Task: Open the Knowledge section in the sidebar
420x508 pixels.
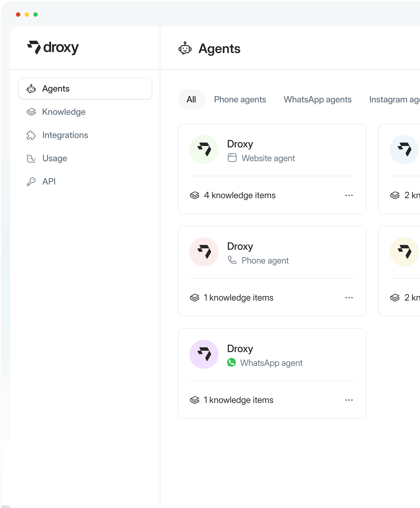Action: [64, 112]
